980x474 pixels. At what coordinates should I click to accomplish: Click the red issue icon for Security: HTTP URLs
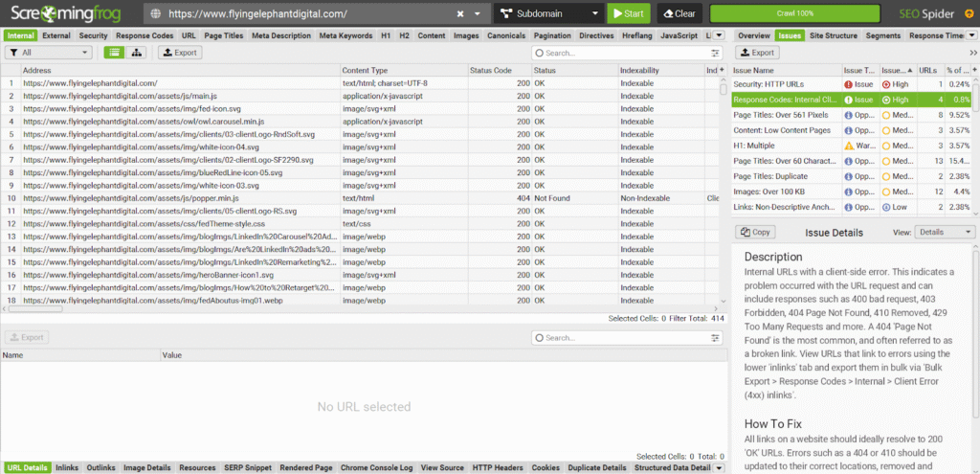tap(848, 84)
